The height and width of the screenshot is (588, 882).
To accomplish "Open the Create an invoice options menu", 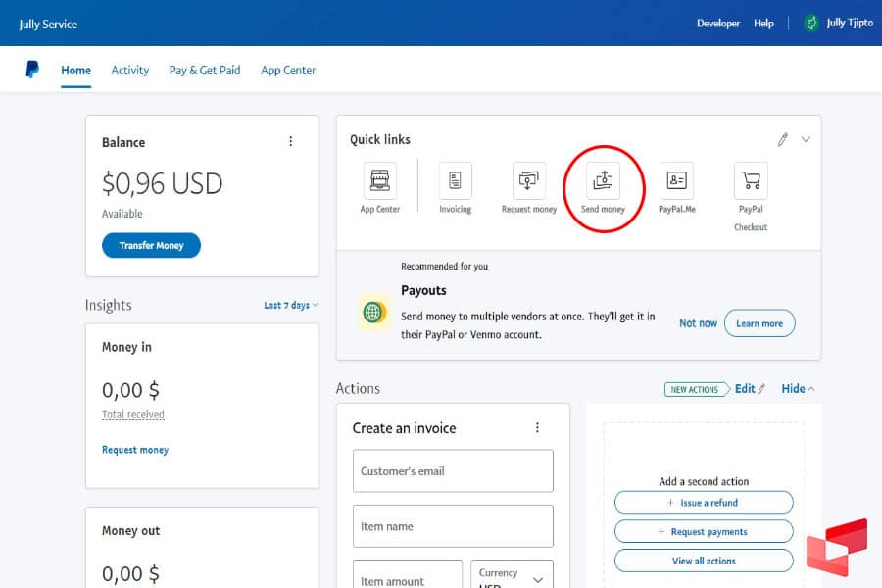I will click(537, 428).
